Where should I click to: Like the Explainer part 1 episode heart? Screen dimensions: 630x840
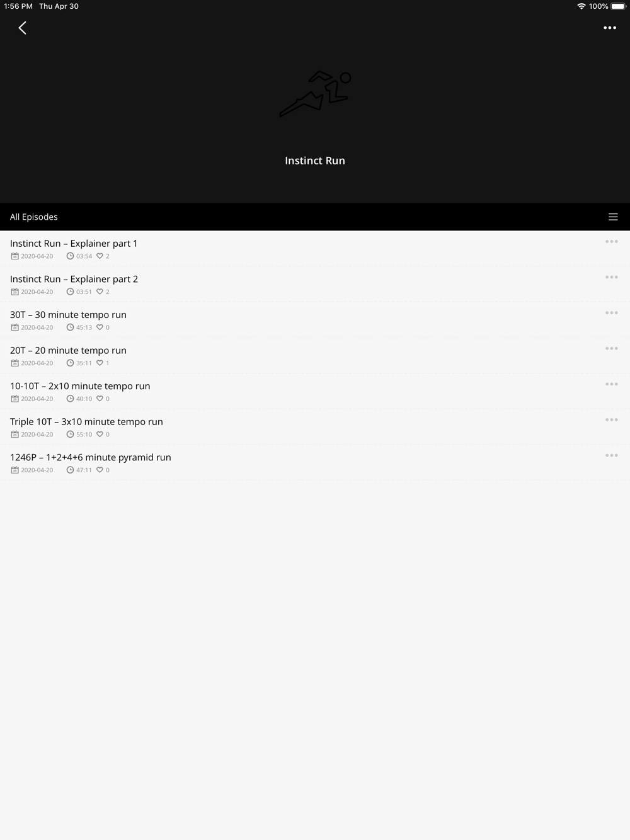coord(100,256)
